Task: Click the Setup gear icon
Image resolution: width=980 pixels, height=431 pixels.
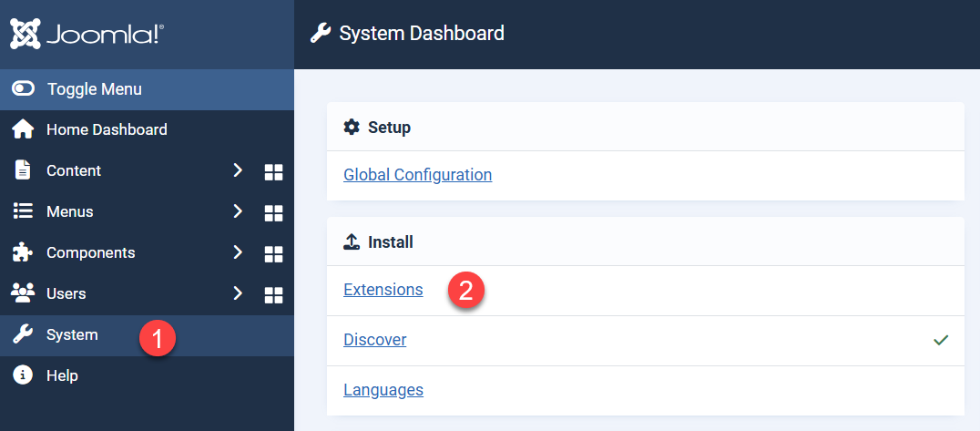Action: pos(352,128)
